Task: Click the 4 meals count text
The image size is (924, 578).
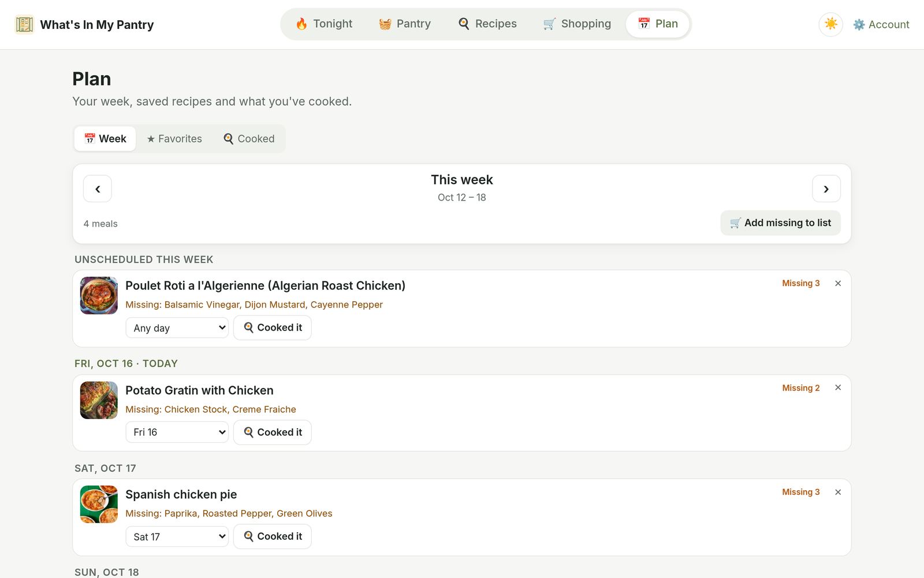Action: tap(100, 224)
